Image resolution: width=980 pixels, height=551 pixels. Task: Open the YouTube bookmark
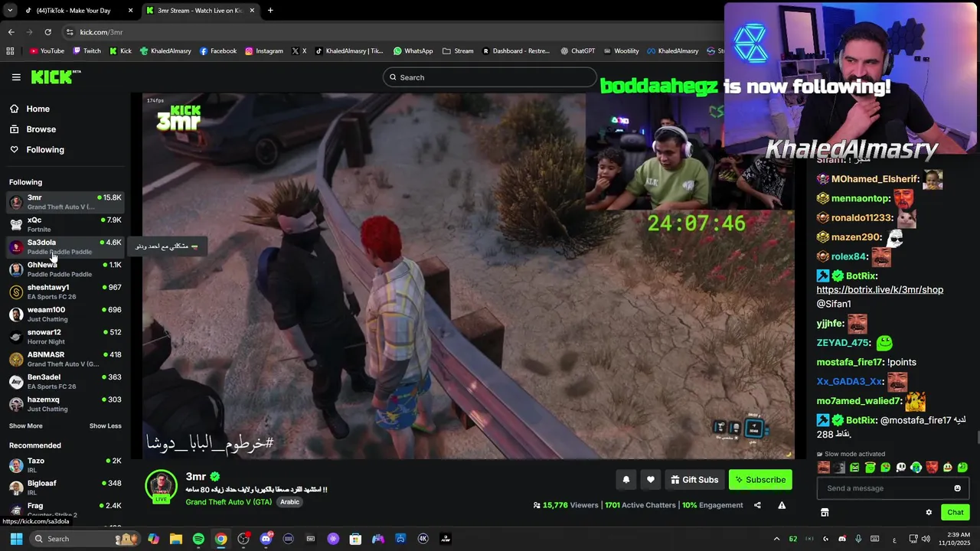click(47, 51)
